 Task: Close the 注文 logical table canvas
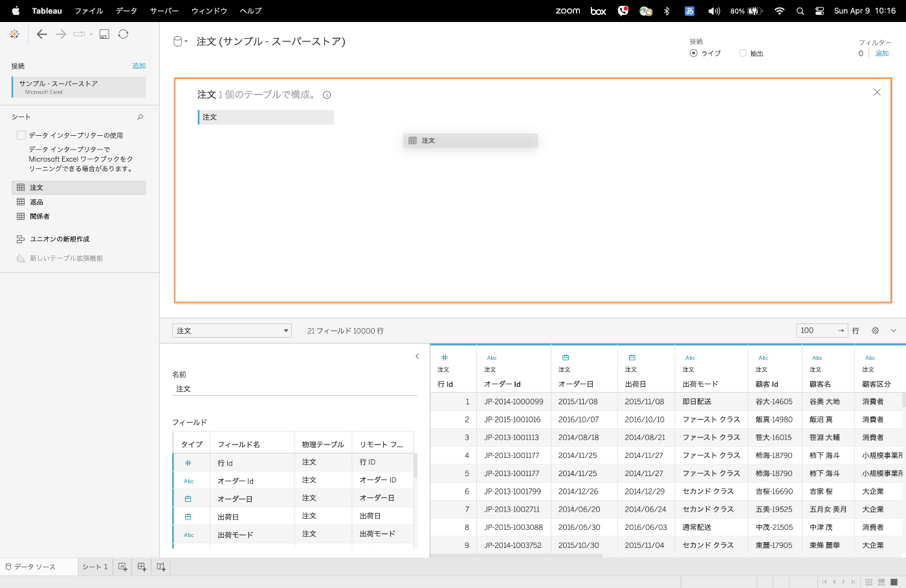(x=877, y=93)
